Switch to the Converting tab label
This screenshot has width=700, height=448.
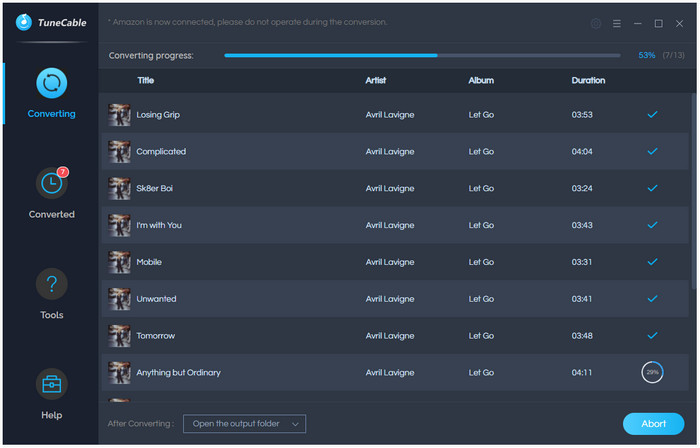[51, 114]
